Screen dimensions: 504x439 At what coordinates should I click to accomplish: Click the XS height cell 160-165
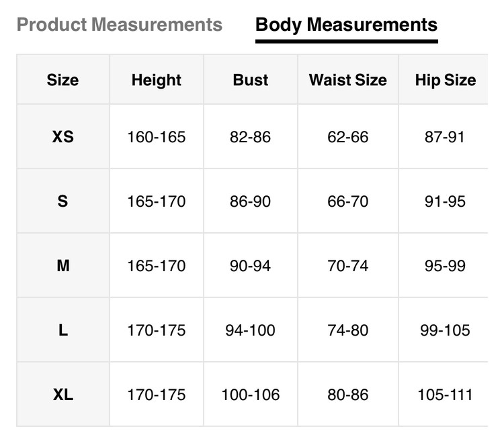tap(156, 137)
